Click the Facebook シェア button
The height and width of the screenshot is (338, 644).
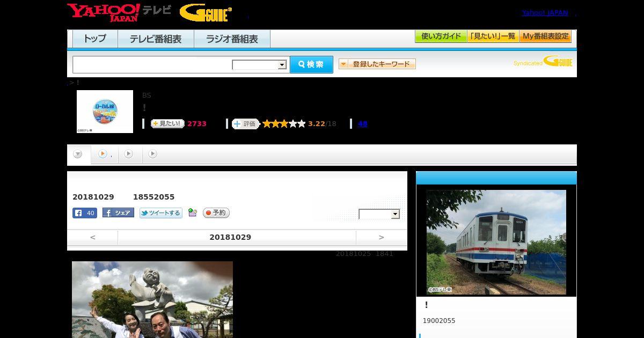(118, 213)
